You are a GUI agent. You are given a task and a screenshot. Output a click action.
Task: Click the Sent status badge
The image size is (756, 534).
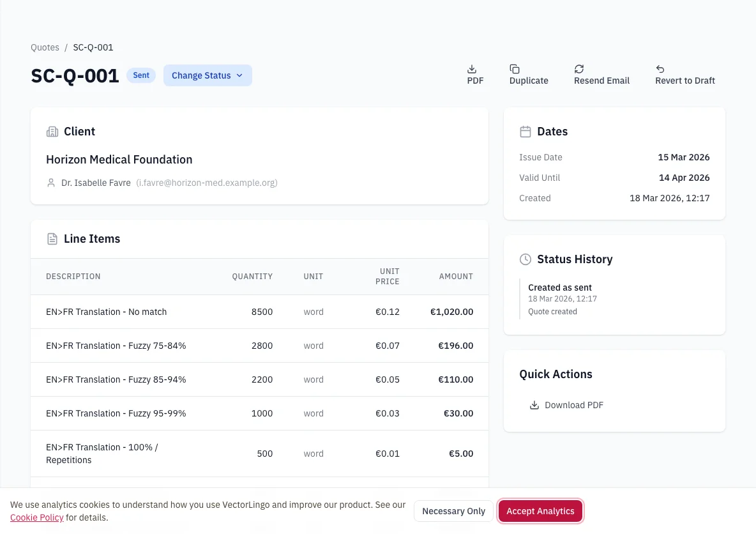[x=141, y=75]
